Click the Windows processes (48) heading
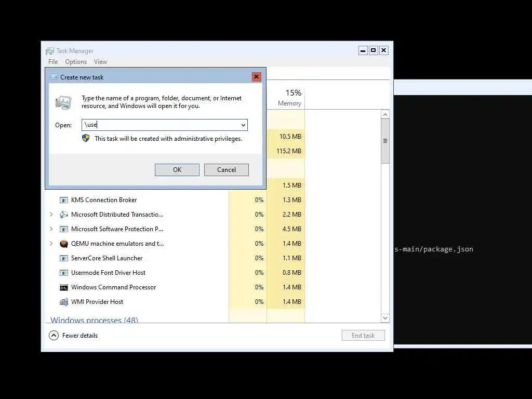 pos(95,320)
